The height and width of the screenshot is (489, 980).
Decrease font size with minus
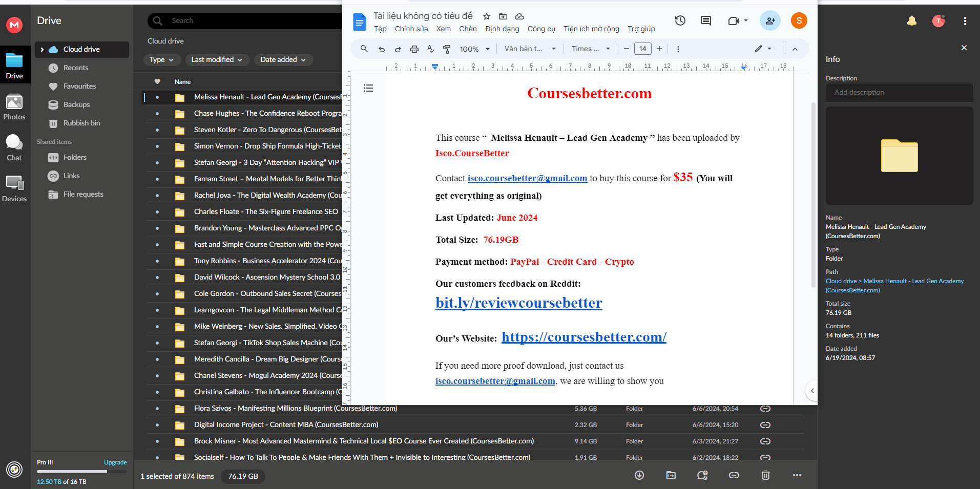tap(626, 49)
